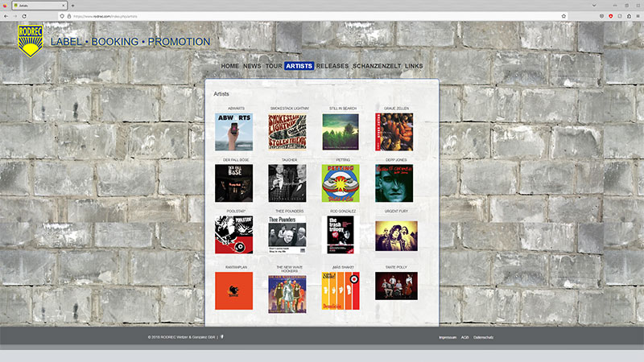Screen dimensions: 644x362
Task: Click the Tante Polly band photo
Action: [396, 286]
